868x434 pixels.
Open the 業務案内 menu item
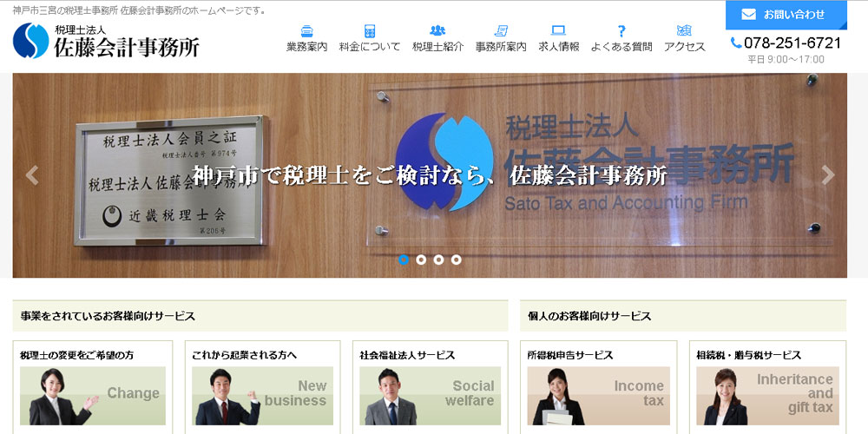[306, 47]
